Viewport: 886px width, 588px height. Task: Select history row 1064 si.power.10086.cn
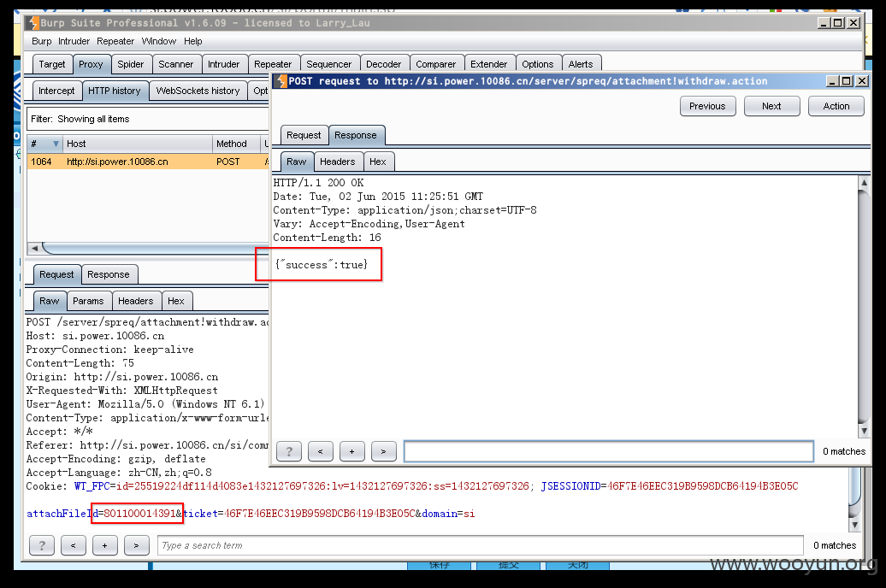click(x=148, y=162)
